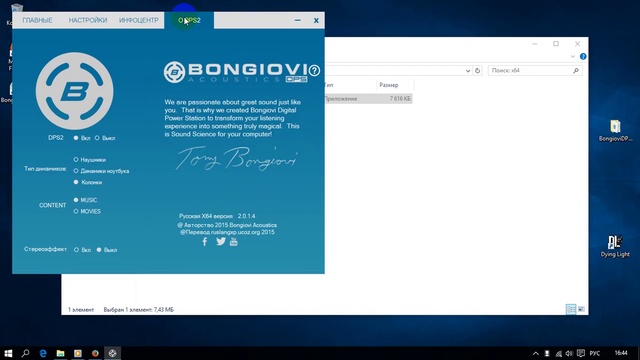This screenshot has width=640, height=360.
Task: Open Bongiovi Twitter page icon
Action: pos(221,241)
